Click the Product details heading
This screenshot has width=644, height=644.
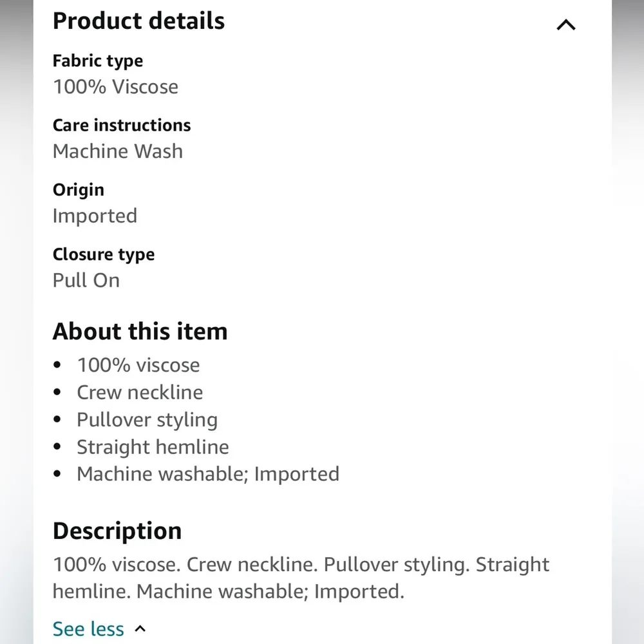[138, 21]
